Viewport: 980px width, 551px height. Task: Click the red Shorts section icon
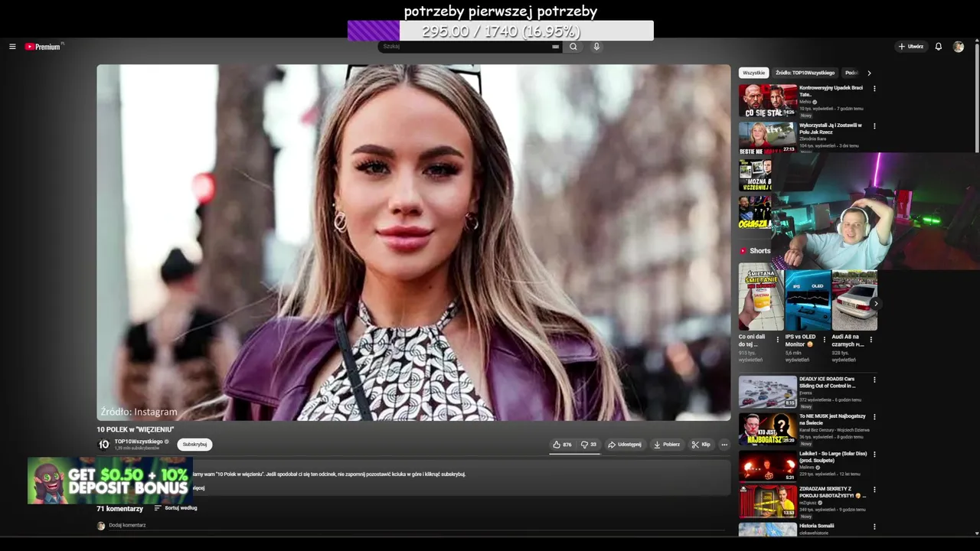pyautogui.click(x=743, y=251)
